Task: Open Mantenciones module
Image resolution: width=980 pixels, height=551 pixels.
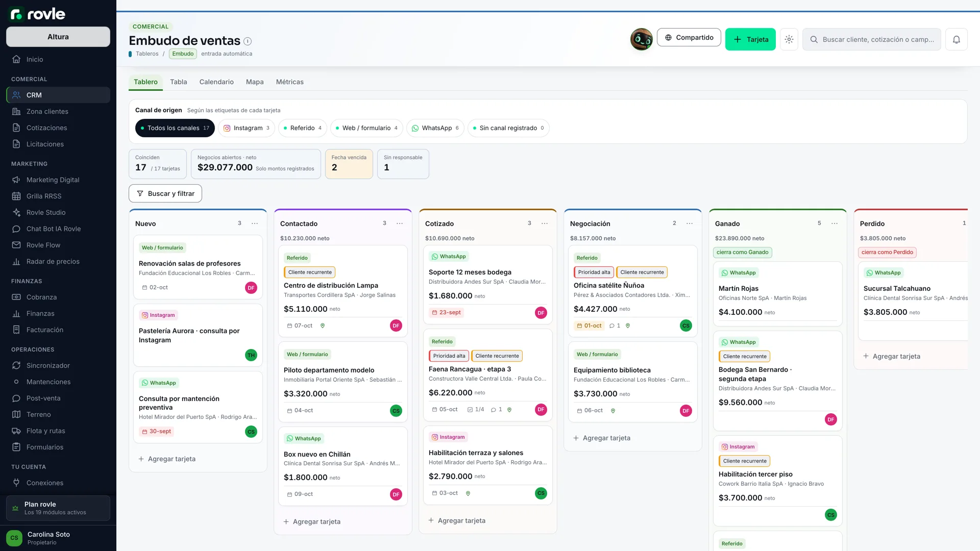Action: [58, 382]
